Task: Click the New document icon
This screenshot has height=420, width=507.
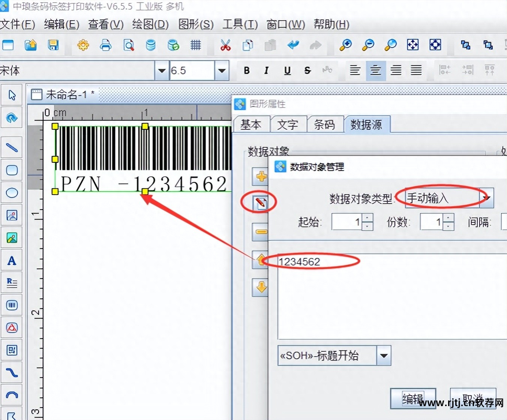Action: pos(7,45)
